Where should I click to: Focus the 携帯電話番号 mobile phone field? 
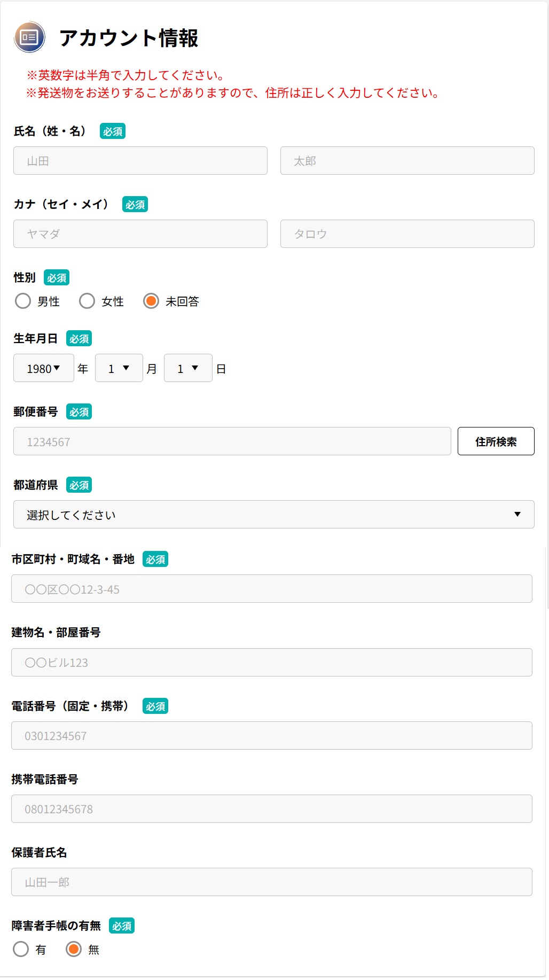tap(272, 809)
